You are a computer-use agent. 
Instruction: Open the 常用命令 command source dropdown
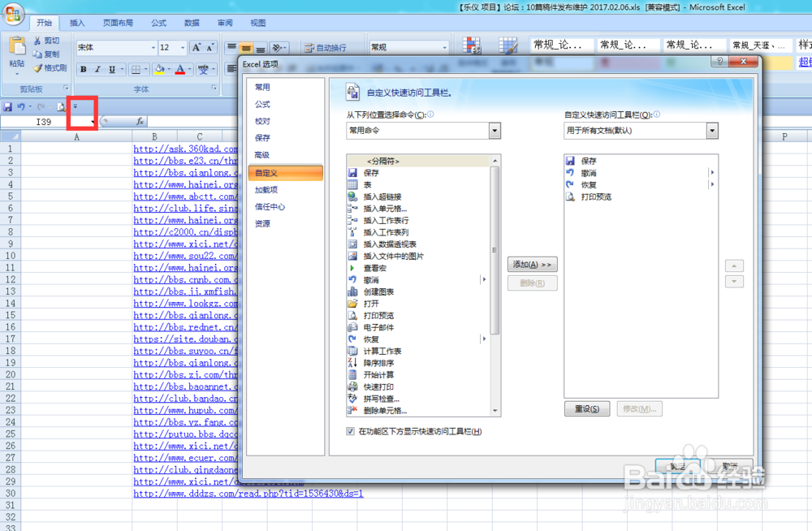[x=495, y=131]
